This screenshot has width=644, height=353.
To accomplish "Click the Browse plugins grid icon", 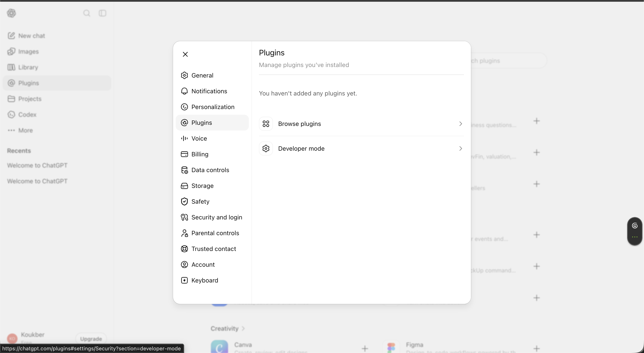I will point(266,124).
